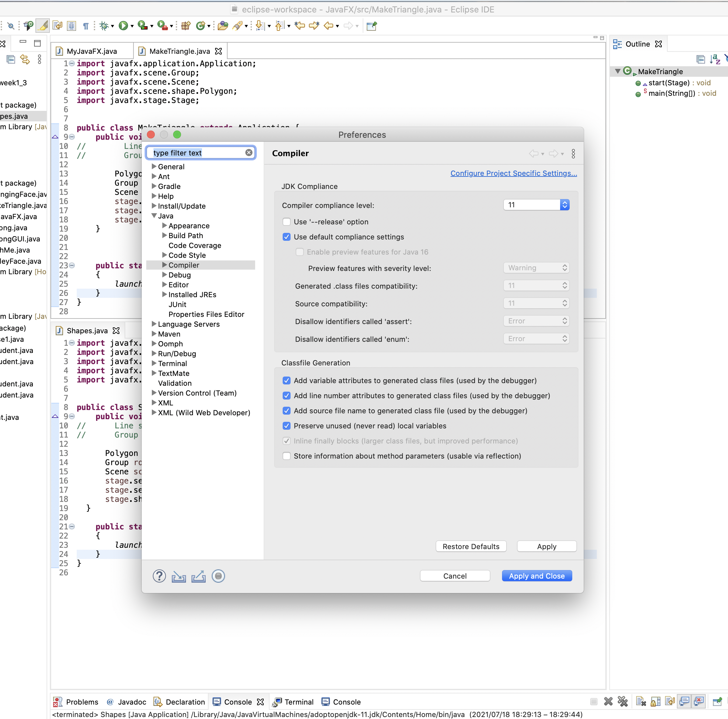Screen dimensions: 728x719
Task: Click the Apply and Close button
Action: point(536,576)
